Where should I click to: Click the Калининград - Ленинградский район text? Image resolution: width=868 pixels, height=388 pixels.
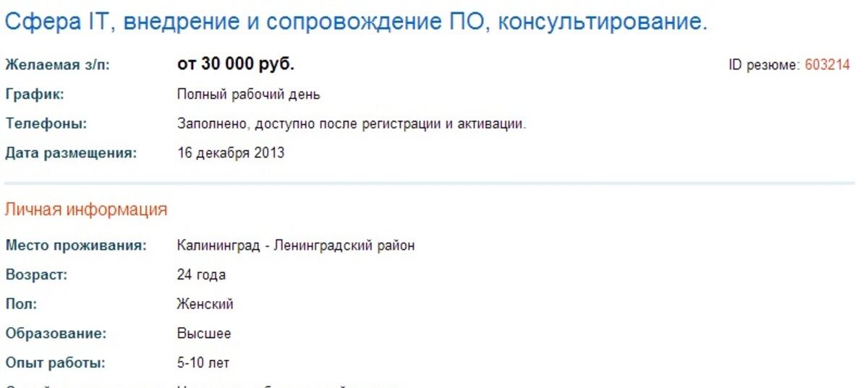point(296,245)
